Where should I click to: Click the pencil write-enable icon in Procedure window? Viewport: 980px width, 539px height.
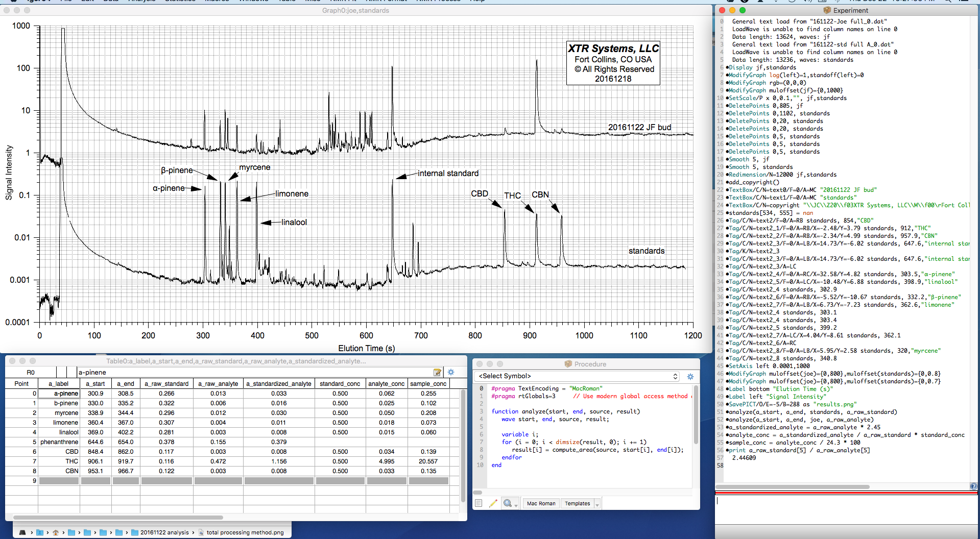click(493, 503)
